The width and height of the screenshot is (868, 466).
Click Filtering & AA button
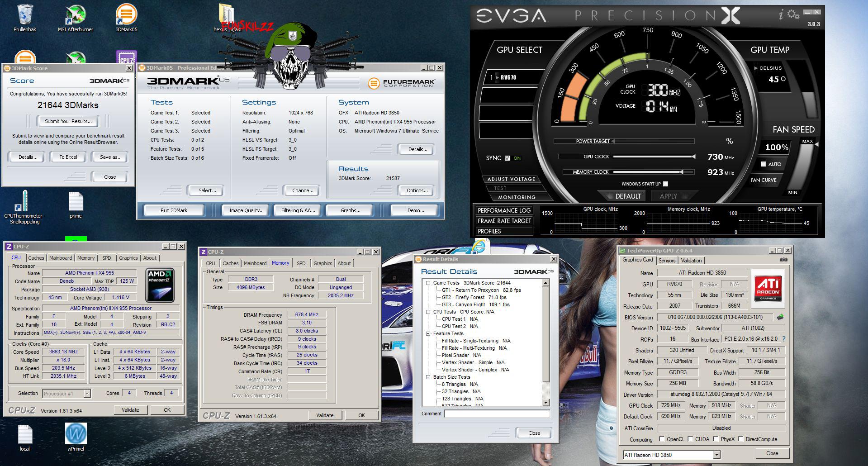pyautogui.click(x=298, y=210)
